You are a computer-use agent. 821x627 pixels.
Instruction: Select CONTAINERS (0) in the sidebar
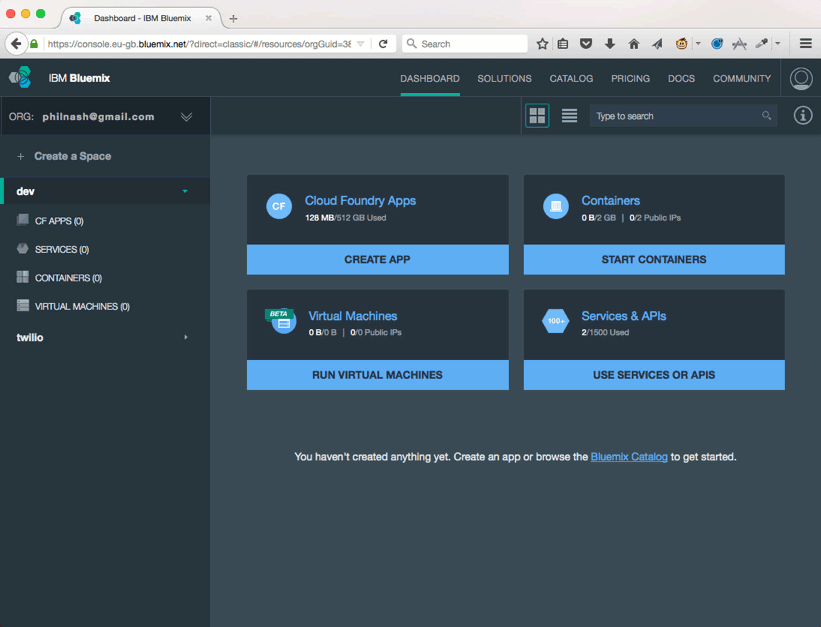tap(68, 278)
